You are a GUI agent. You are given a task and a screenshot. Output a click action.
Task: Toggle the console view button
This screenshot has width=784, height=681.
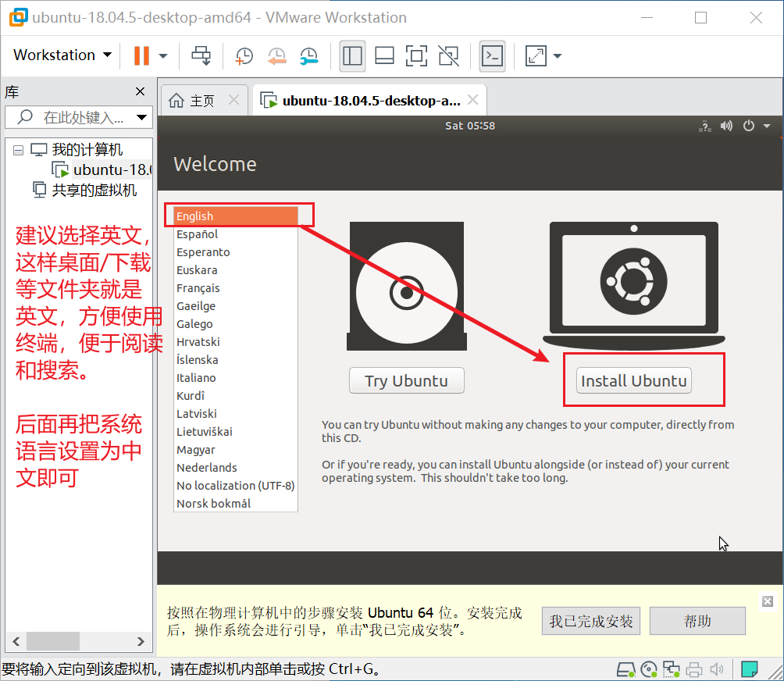click(x=493, y=56)
